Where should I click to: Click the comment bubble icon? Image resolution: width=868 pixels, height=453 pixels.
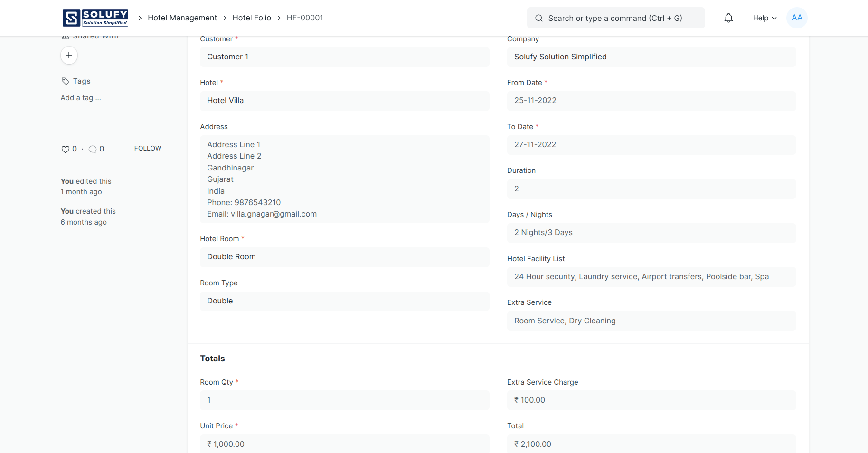tap(93, 149)
